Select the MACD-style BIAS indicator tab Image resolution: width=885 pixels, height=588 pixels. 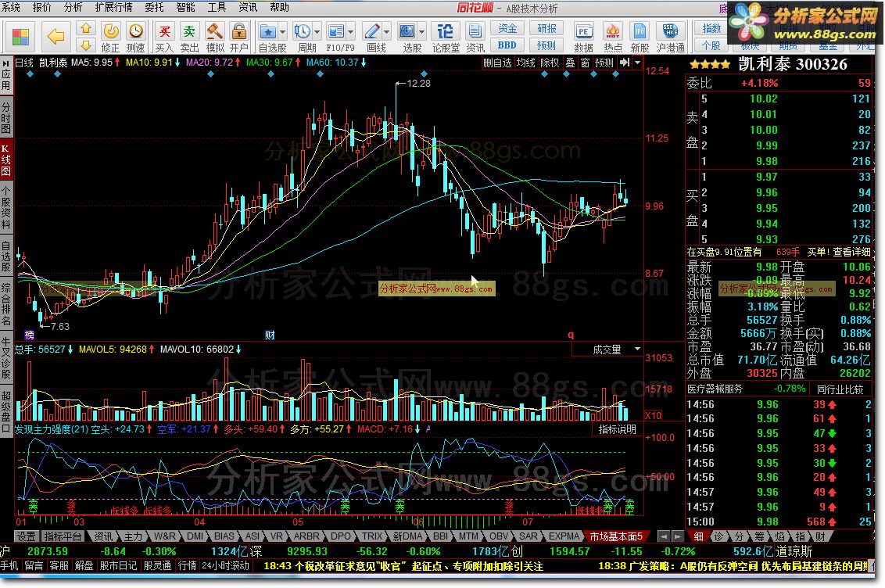click(224, 536)
